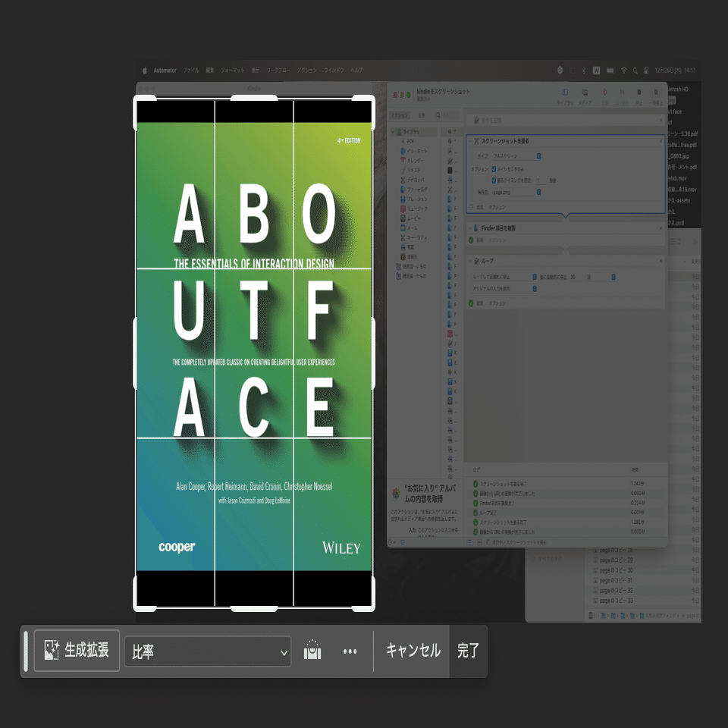Click the red record icon in Automator
Image resolution: width=728 pixels, height=728 pixels.
[604, 93]
